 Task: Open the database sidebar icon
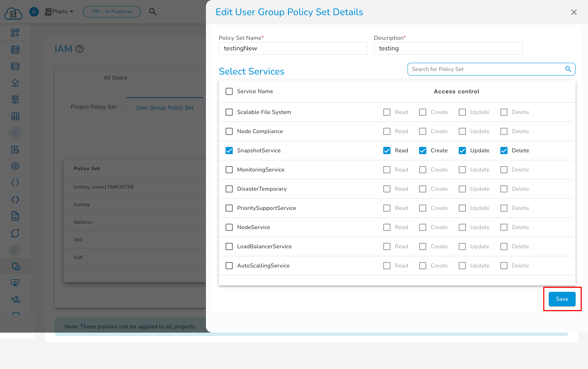15,66
